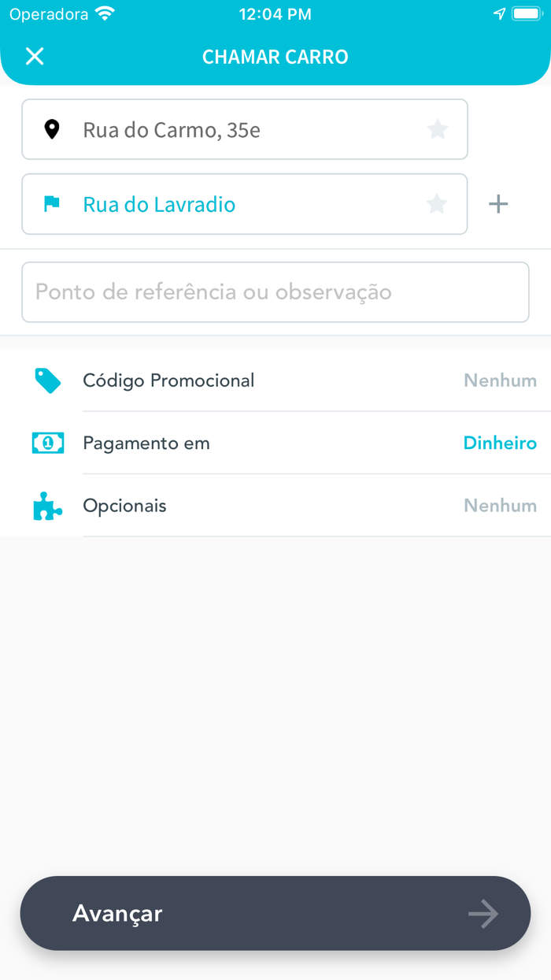551x980 pixels.
Task: Click the money bill payment icon
Action: (x=47, y=443)
